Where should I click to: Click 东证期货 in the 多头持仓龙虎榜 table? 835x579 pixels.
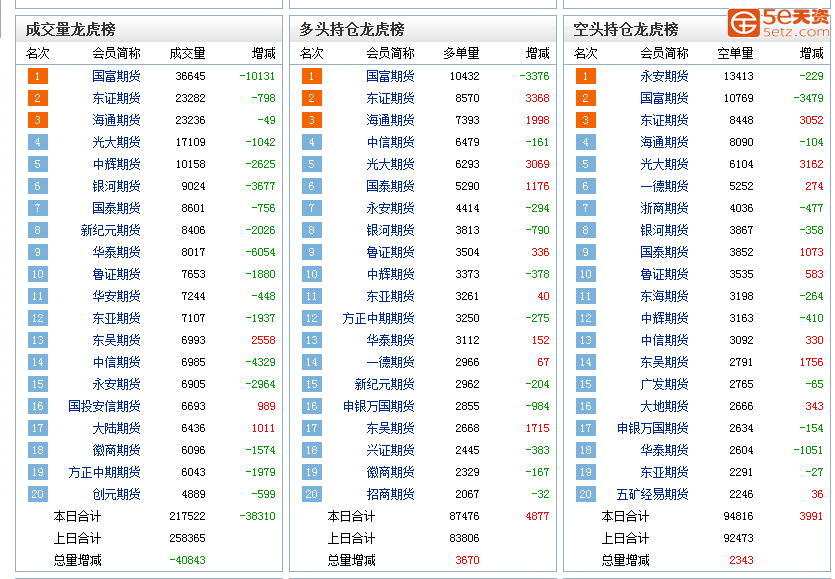coord(390,98)
